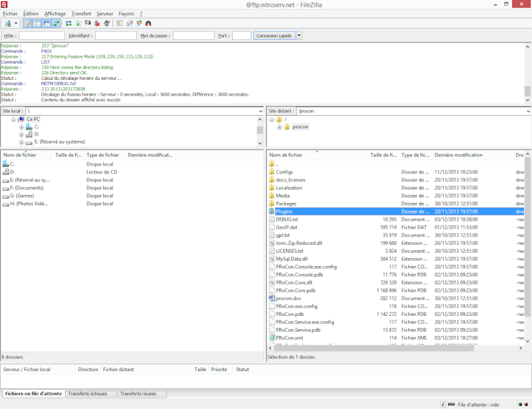Expand the procon remote folder node
Screen dimensions: 532x409
(279, 127)
